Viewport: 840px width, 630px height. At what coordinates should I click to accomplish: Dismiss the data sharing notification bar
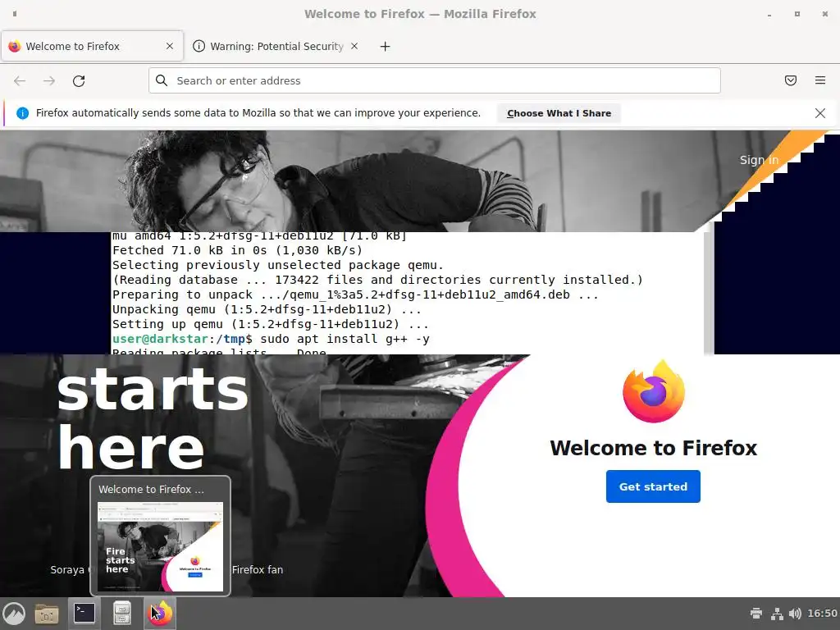coord(819,113)
